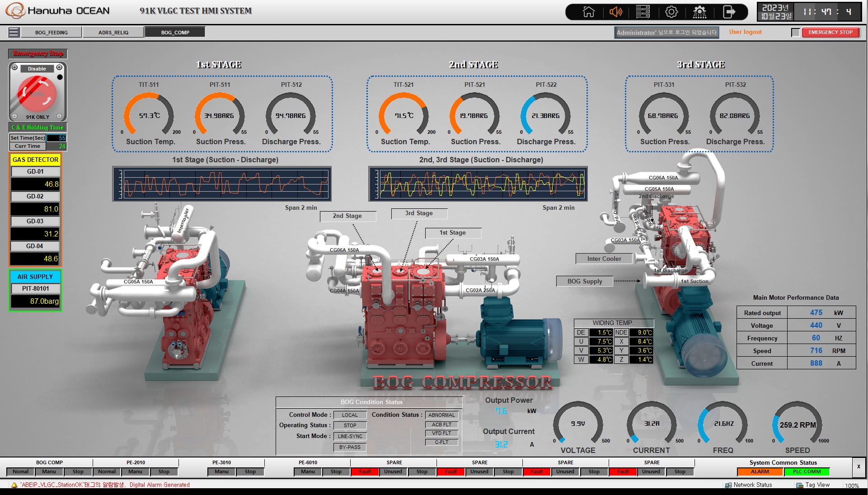Switch to the ADRS_RELIQ tab
Viewport: 868px width, 495px height.
113,32
